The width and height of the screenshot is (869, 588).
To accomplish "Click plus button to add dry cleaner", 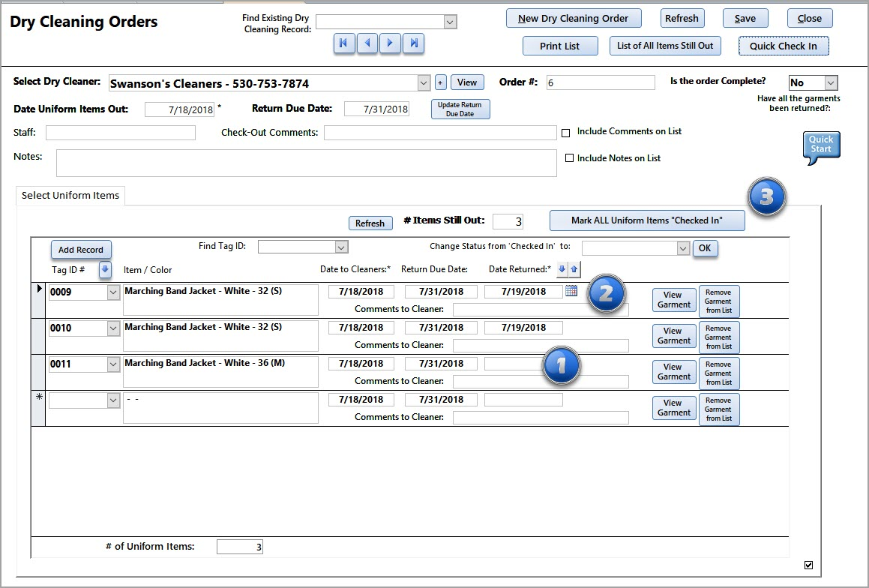I will (440, 83).
